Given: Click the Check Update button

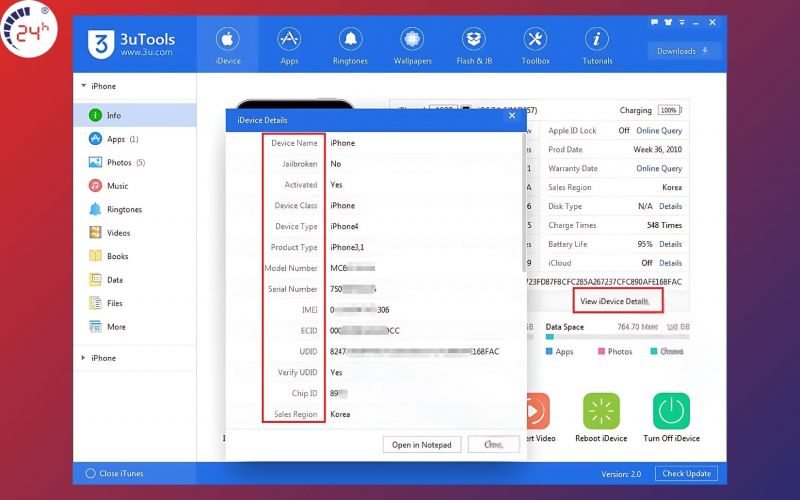Looking at the screenshot, I should [686, 473].
